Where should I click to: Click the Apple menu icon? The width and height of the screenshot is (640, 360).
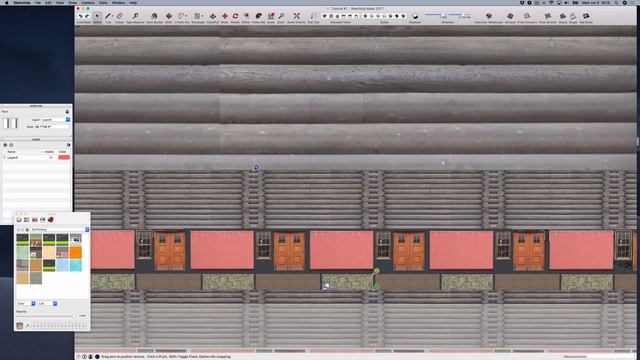[7, 2]
